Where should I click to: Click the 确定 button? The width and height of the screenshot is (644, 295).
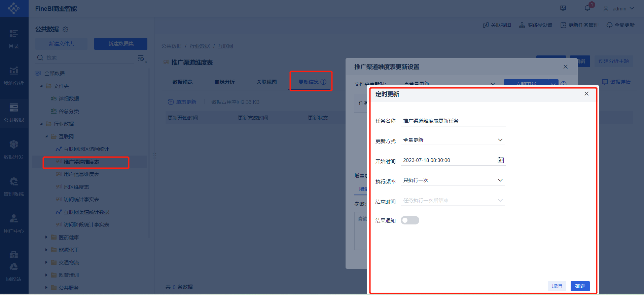(x=580, y=286)
